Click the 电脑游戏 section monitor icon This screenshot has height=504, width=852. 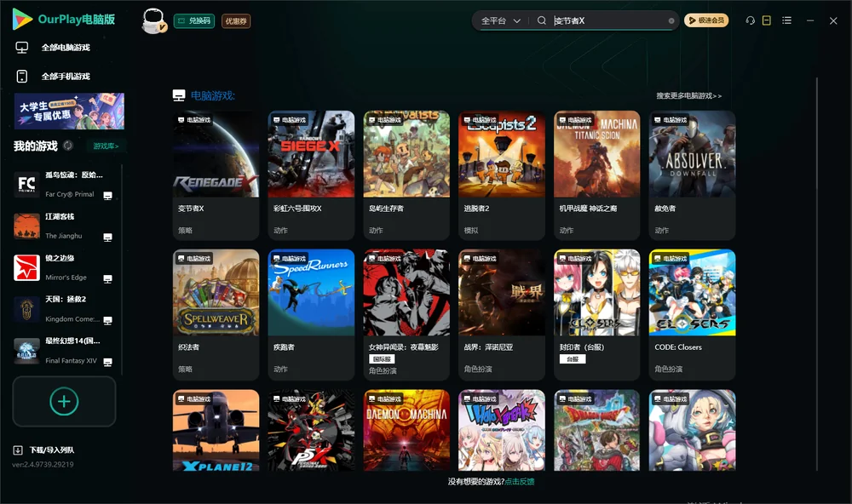point(179,95)
